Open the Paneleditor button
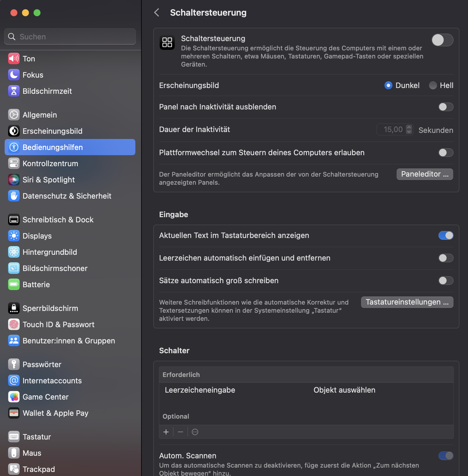Image resolution: width=468 pixels, height=476 pixels. click(x=425, y=174)
